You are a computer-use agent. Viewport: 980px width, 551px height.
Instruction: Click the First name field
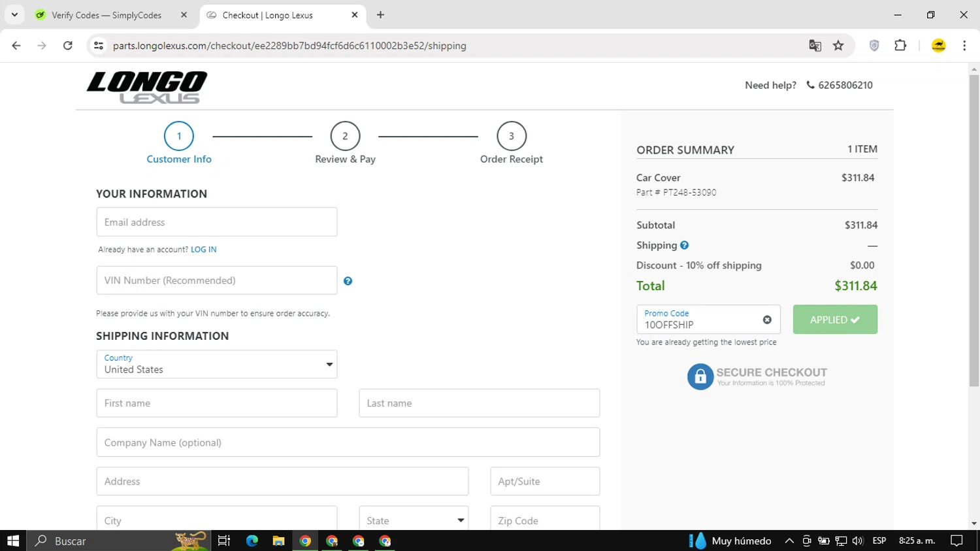click(217, 403)
